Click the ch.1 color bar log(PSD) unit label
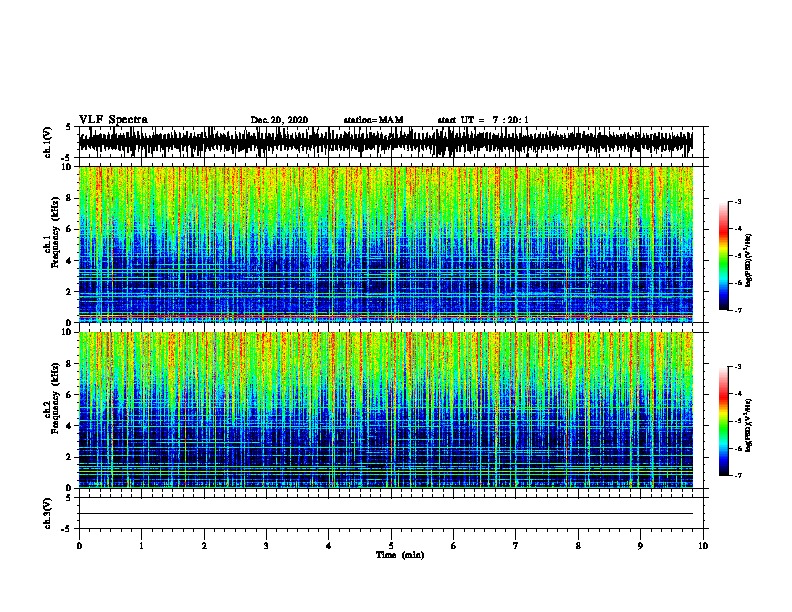792x612 pixels. [748, 261]
